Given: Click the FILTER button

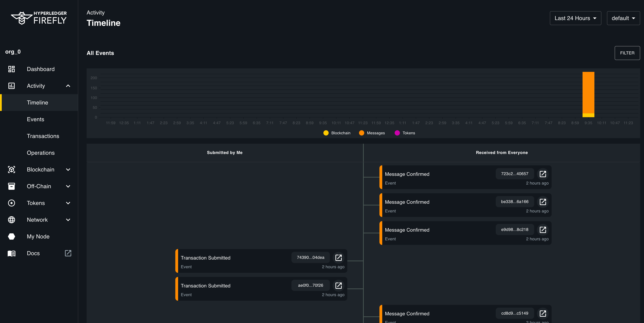Looking at the screenshot, I should tap(627, 53).
